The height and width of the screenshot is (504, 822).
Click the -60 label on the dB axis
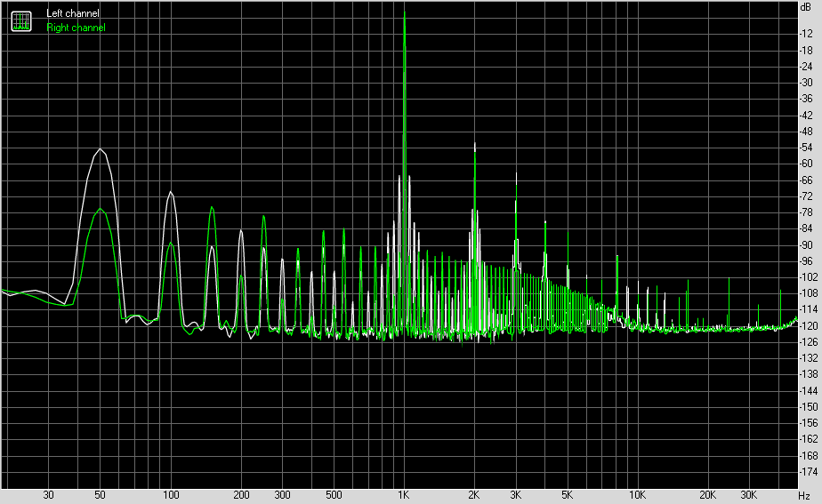coord(809,164)
